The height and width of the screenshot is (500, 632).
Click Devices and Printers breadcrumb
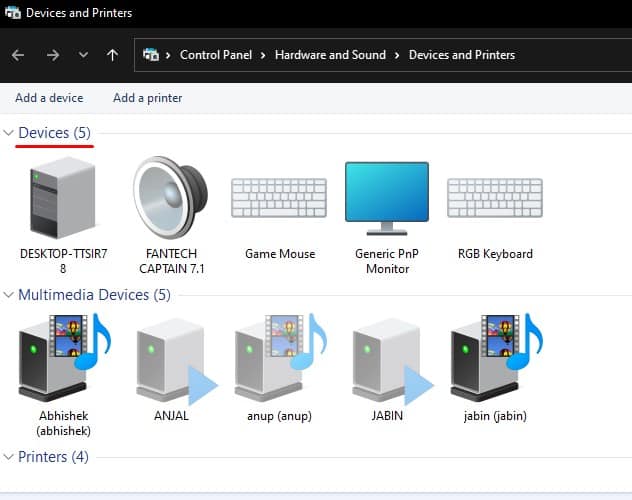click(462, 55)
